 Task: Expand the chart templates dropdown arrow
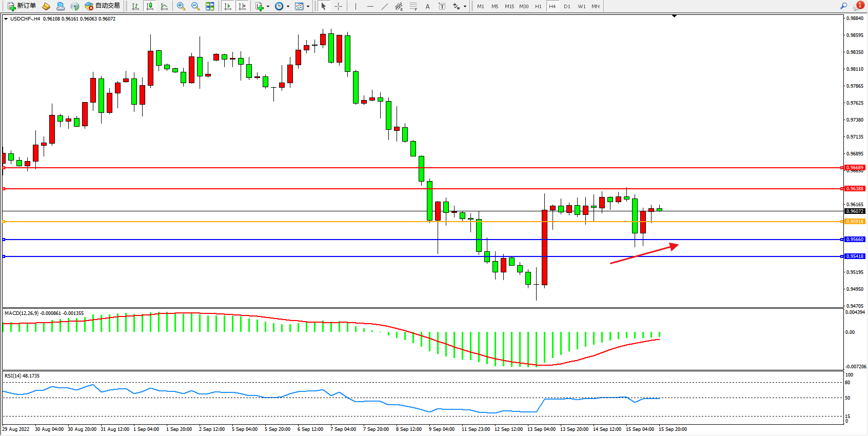(x=308, y=7)
